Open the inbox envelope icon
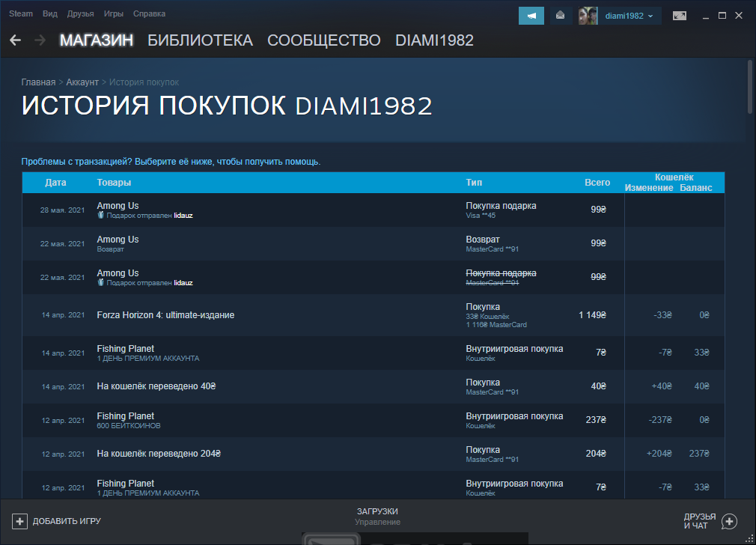 (x=559, y=16)
